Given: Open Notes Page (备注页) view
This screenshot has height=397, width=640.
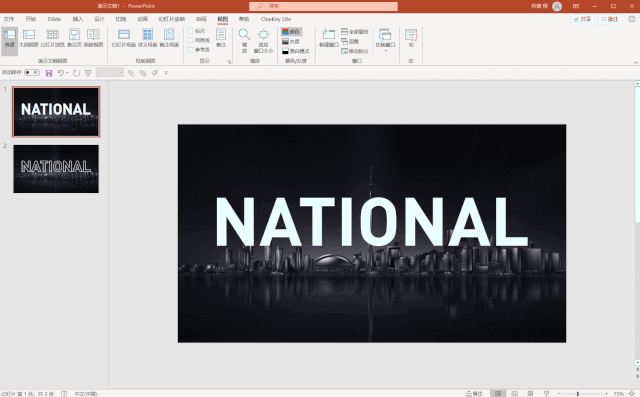Looking at the screenshot, I should [74, 38].
